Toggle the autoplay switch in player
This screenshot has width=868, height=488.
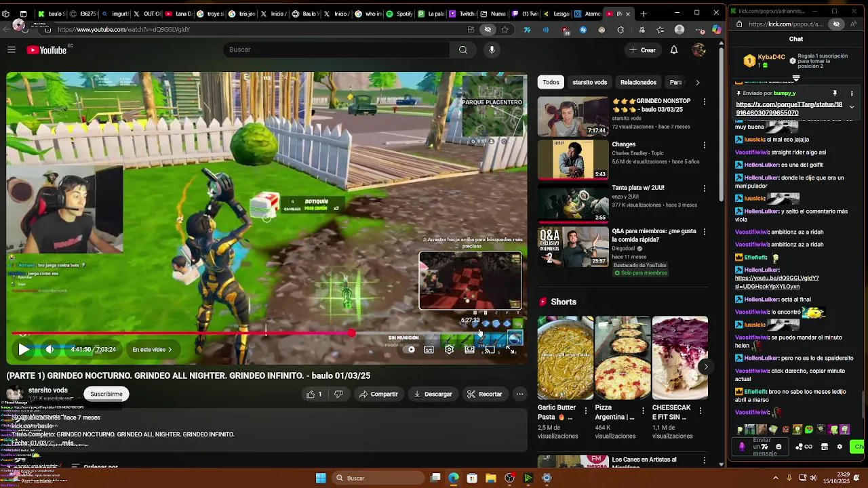(410, 350)
